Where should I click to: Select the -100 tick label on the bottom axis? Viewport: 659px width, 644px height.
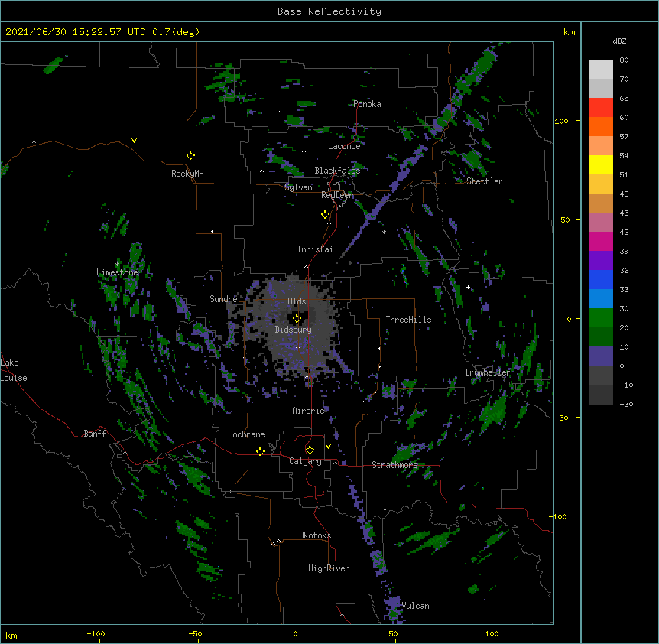[96, 633]
